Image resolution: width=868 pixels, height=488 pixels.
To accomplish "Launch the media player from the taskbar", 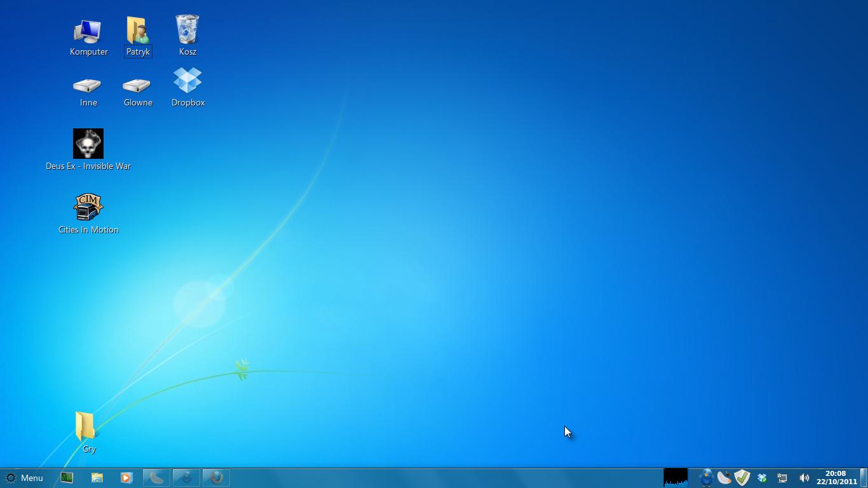I will (x=126, y=478).
